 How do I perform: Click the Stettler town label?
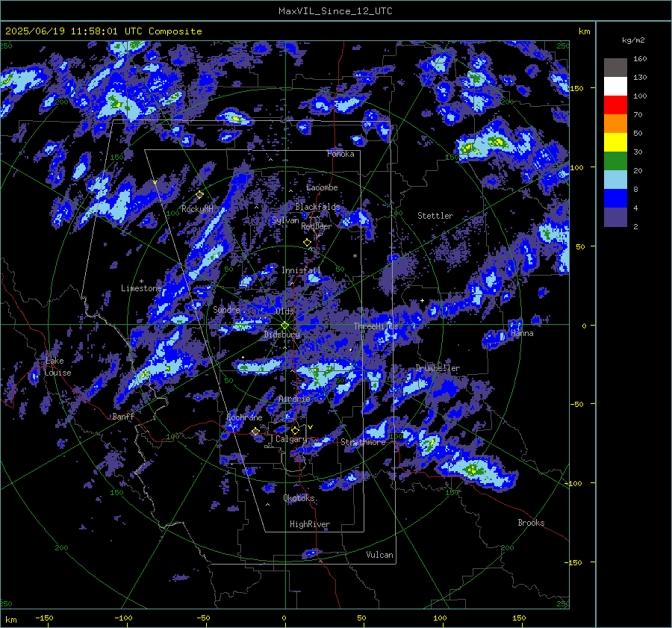coord(435,216)
